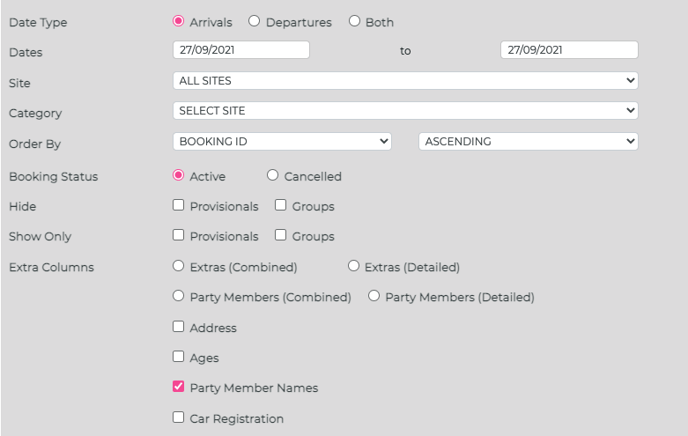Choose Both for date type

pos(354,21)
